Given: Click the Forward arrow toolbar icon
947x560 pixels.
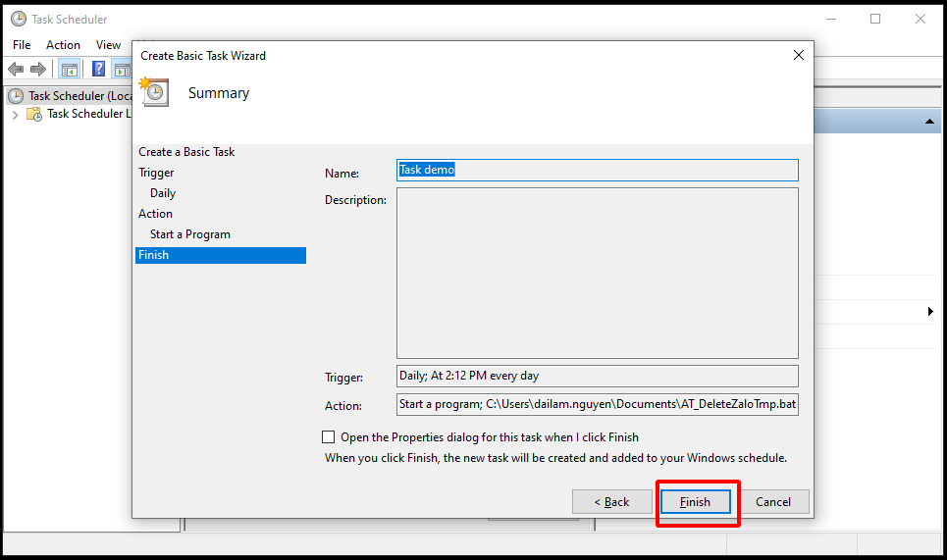Looking at the screenshot, I should tap(38, 69).
